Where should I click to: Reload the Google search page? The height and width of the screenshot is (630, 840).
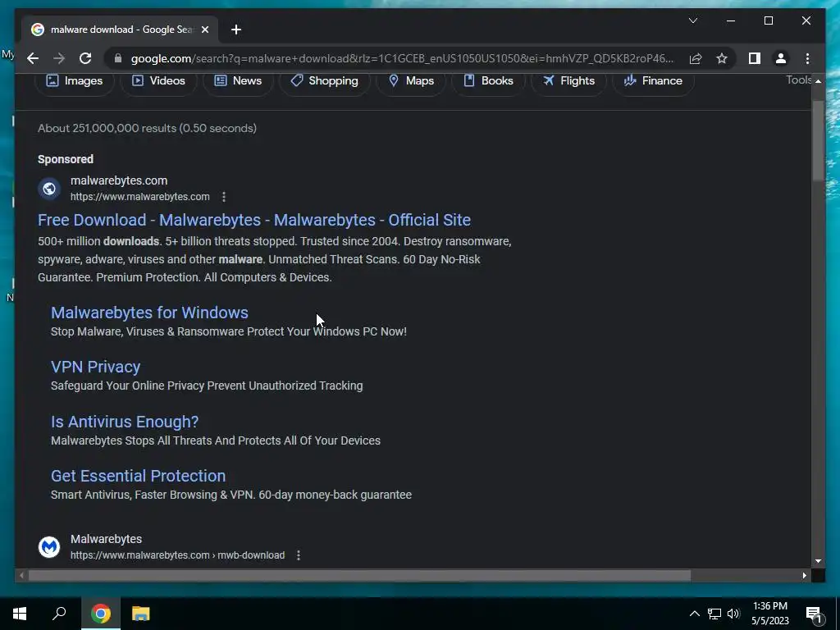pyautogui.click(x=85, y=58)
